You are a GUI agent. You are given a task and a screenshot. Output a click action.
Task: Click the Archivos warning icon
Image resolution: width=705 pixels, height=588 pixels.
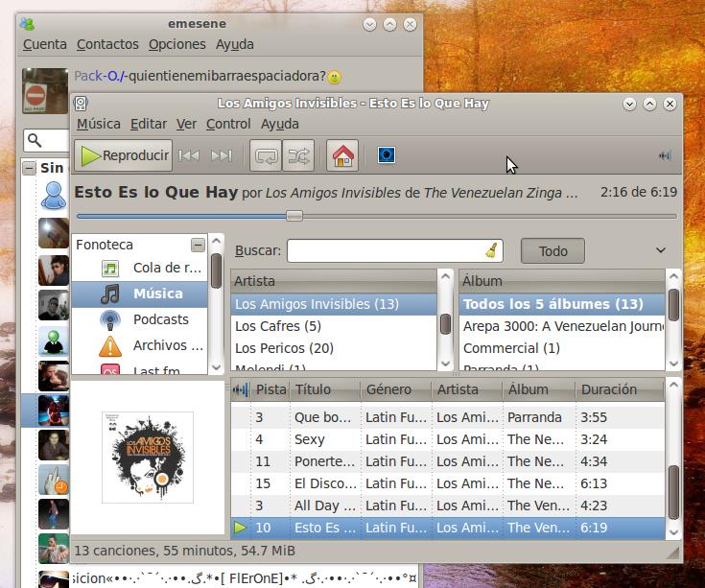[x=110, y=346]
